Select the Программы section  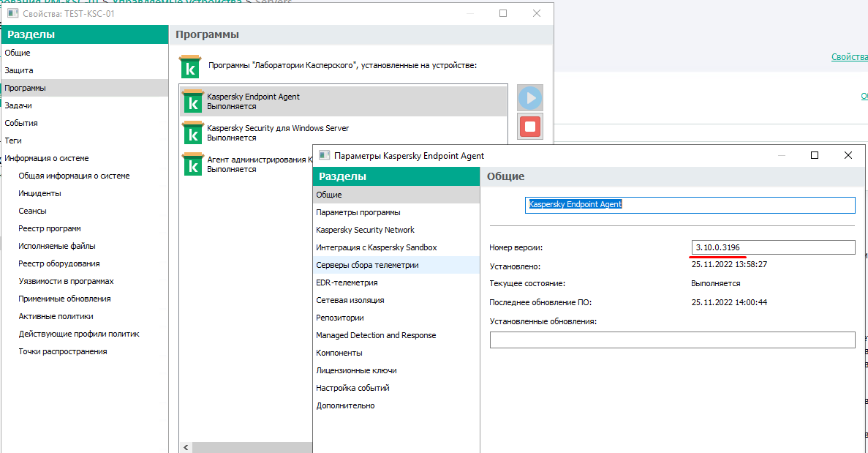click(85, 88)
